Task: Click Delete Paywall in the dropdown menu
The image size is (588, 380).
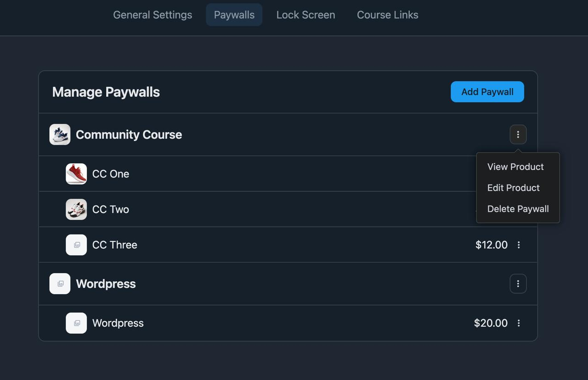Action: [518, 209]
